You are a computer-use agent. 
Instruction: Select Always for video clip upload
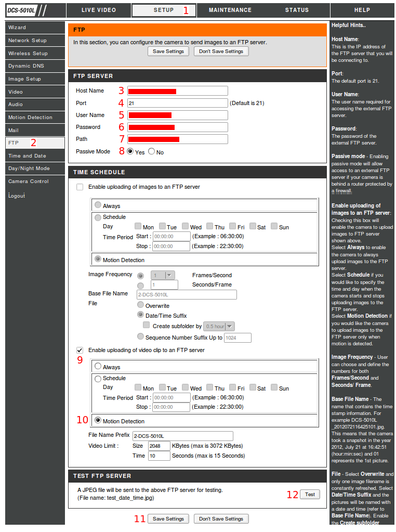(98, 366)
